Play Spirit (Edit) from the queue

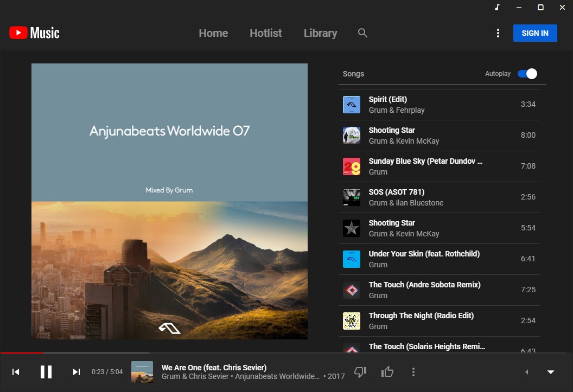click(x=440, y=105)
